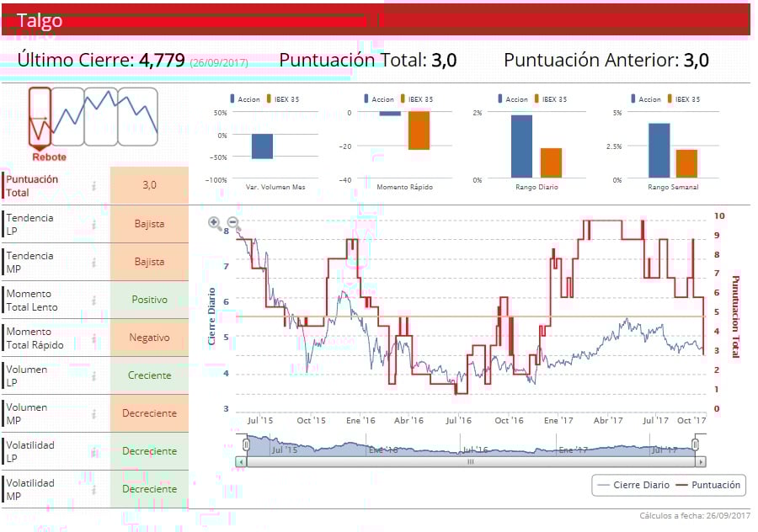Click blue Accion bar in Rango Semanal

(659, 151)
